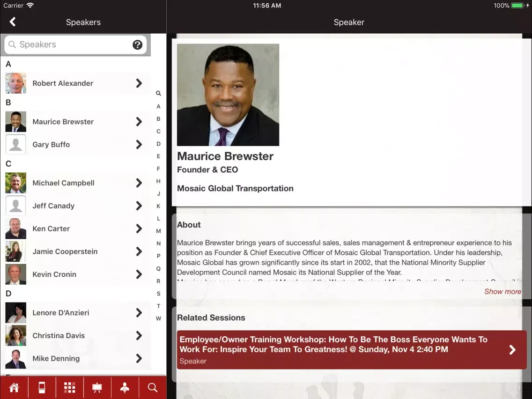Tap Maurice Brewster's list photo thumbnail
This screenshot has width=532, height=399.
click(15, 121)
